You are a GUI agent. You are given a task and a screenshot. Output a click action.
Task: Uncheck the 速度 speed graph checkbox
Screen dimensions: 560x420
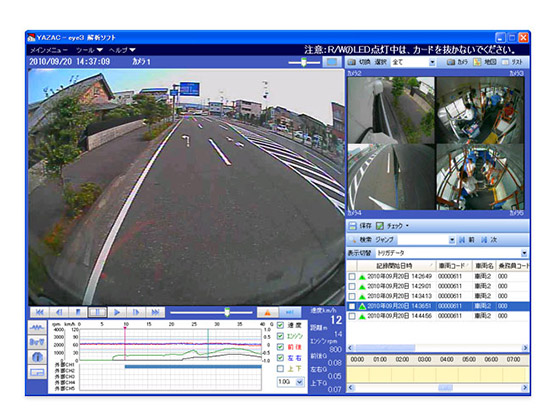[280, 325]
